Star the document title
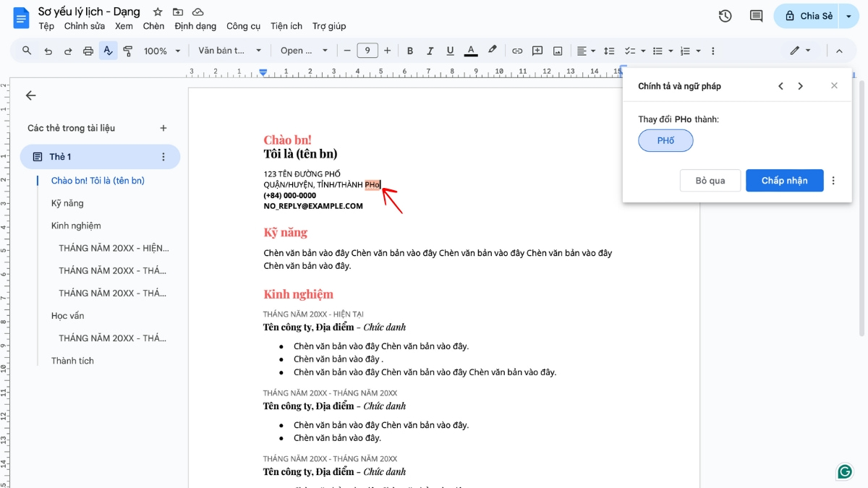The height and width of the screenshot is (488, 868). [x=158, y=12]
